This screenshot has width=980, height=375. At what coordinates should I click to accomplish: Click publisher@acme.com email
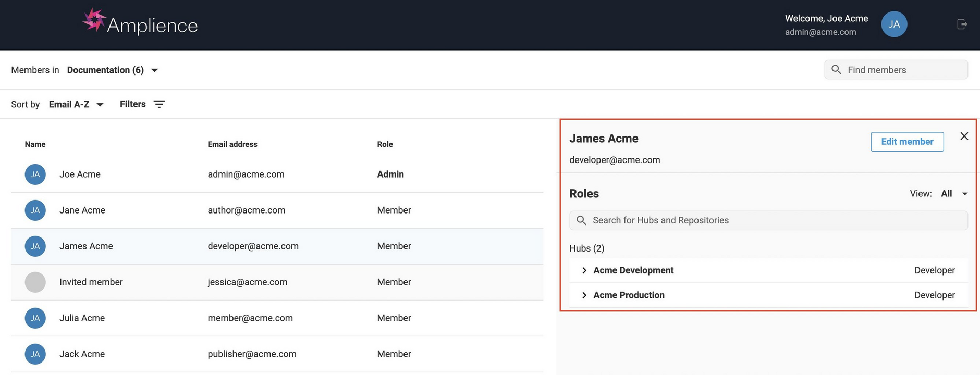pyautogui.click(x=252, y=354)
